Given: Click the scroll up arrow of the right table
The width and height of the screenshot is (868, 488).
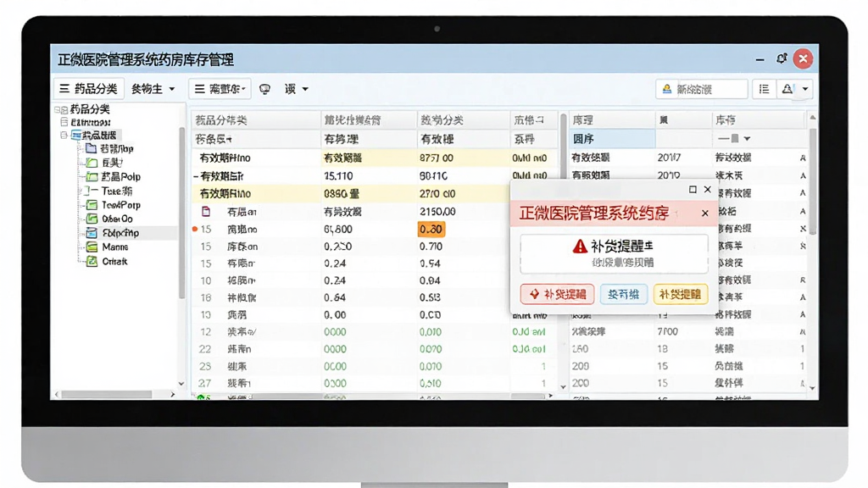Looking at the screenshot, I should pyautogui.click(x=813, y=117).
